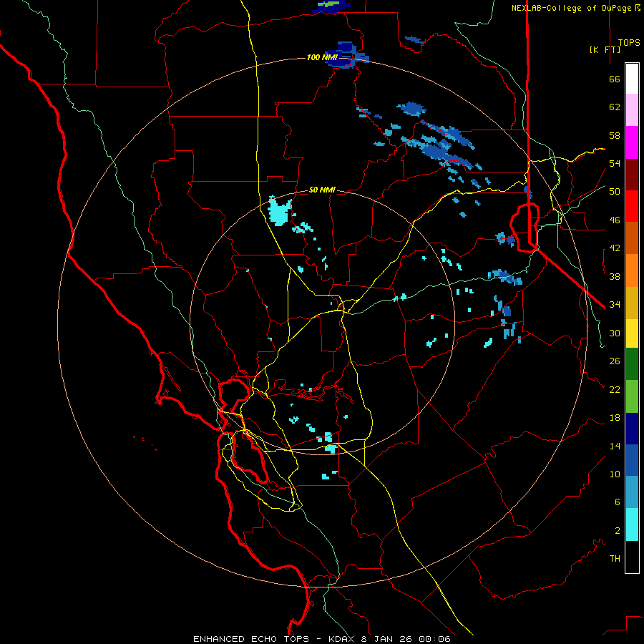
Task: Click the dark red 54 kft swatch
Action: pyautogui.click(x=632, y=175)
